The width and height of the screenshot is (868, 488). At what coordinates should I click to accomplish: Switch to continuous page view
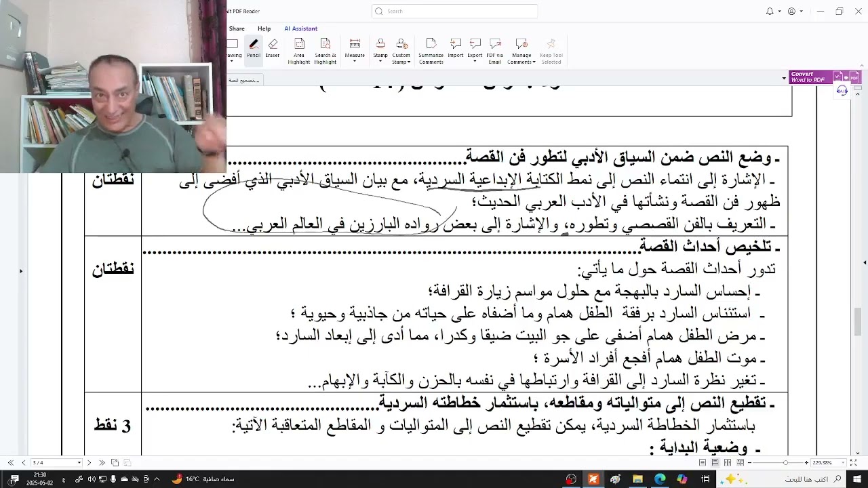click(715, 463)
